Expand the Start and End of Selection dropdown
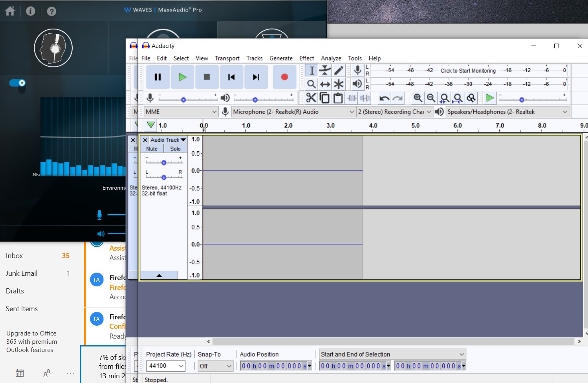The image size is (588, 383). pyautogui.click(x=392, y=354)
